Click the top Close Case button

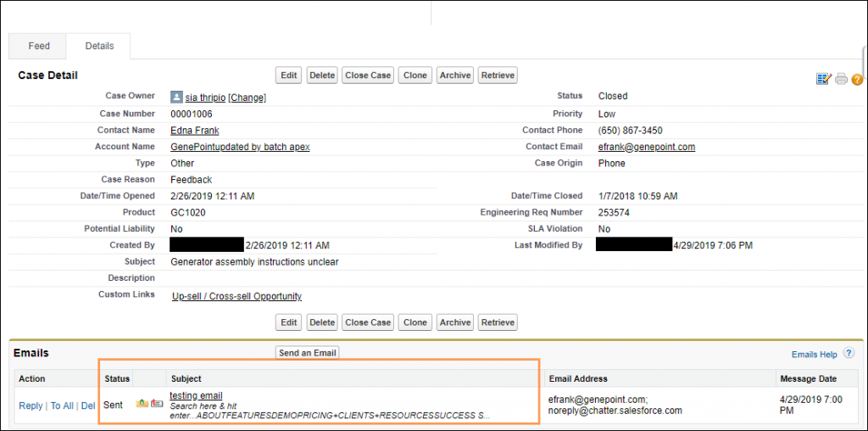coord(368,76)
